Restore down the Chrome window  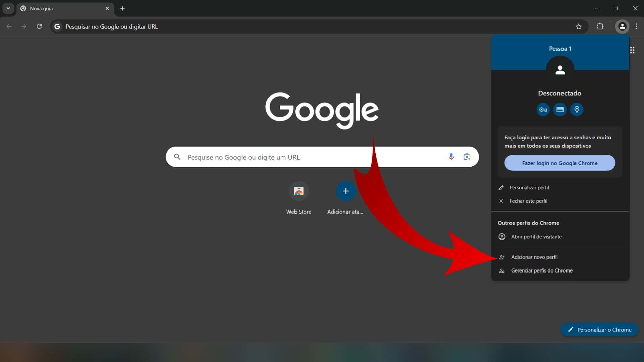[x=616, y=8]
